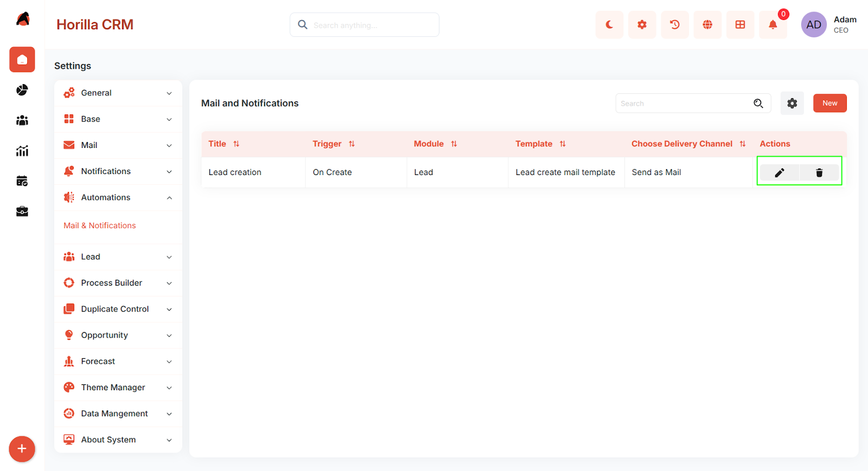Open bar chart analytics icon in sidebar
Screen dimensions: 868x471
point(22,151)
